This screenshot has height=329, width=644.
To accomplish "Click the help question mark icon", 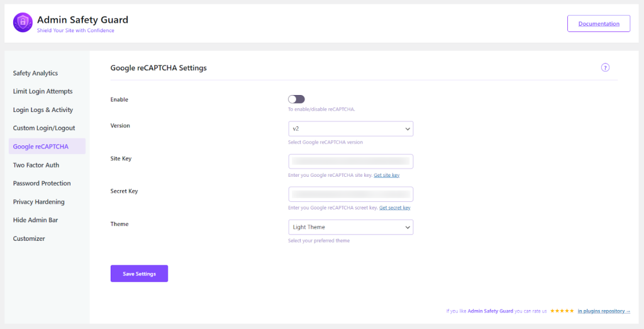I will pos(605,68).
